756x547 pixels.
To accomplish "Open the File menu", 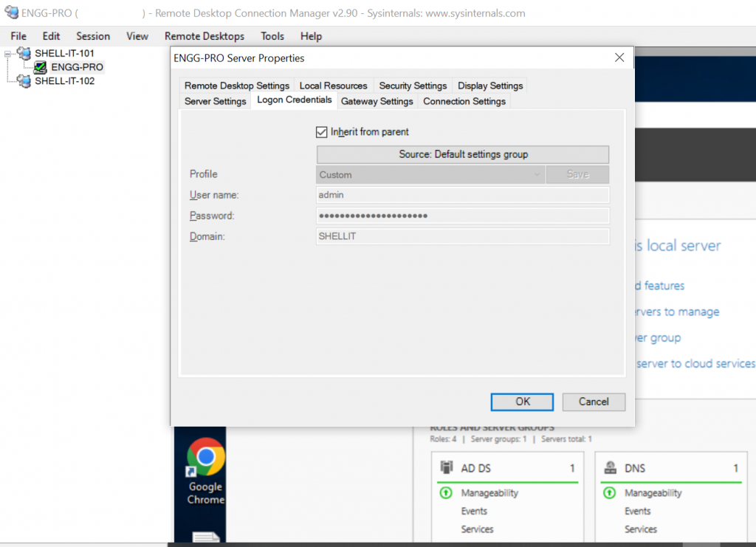I will tap(18, 36).
